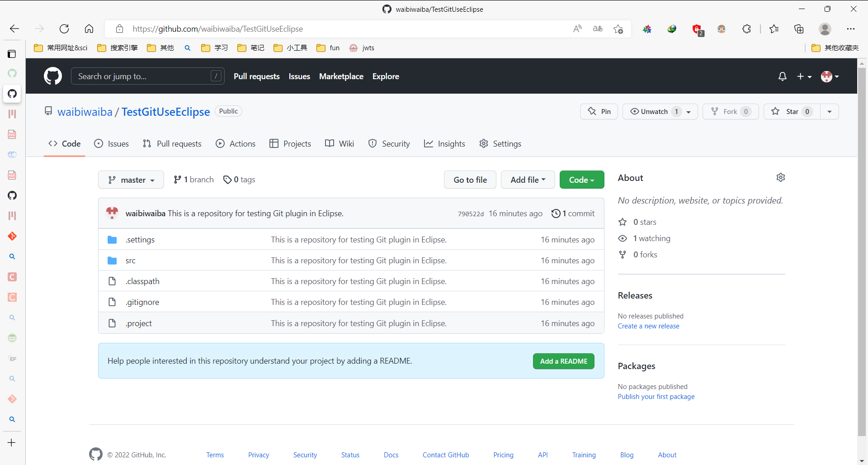Image resolution: width=868 pixels, height=465 pixels.
Task: Open the 常用网址&sci bookmark folder
Action: point(61,48)
